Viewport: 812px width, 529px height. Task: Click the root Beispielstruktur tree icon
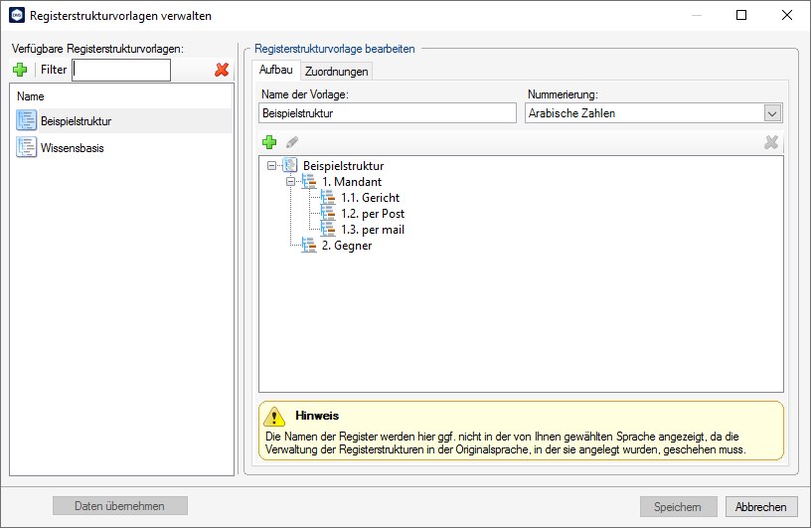click(290, 165)
